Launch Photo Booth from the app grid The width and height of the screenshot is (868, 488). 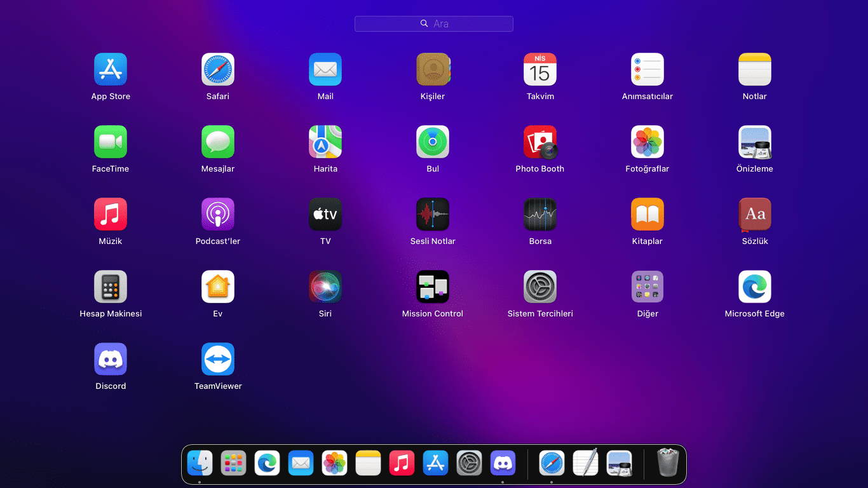point(540,142)
